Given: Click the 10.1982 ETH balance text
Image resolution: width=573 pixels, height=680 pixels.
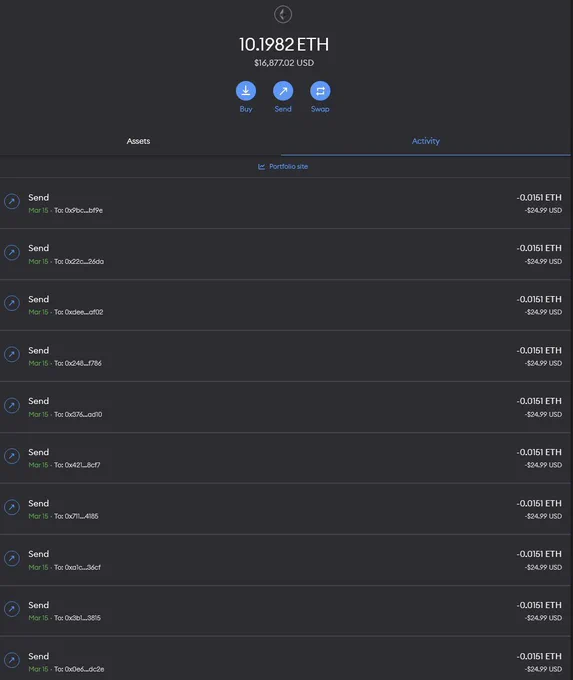Looking at the screenshot, I should [x=284, y=44].
